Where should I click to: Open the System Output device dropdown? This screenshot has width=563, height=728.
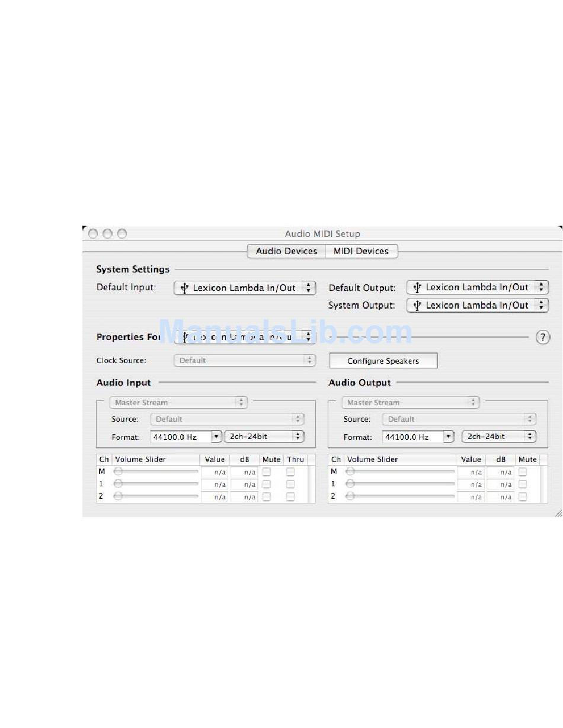click(477, 306)
